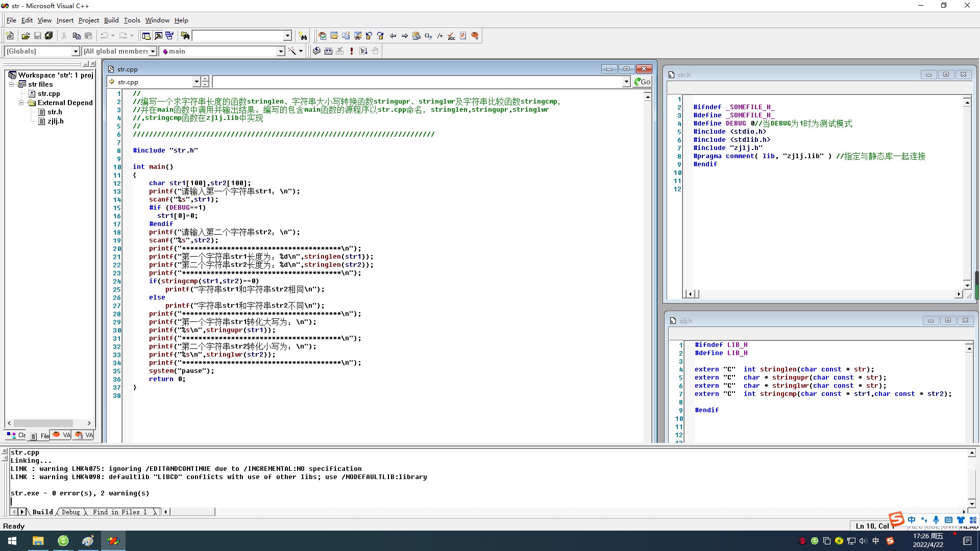Open File Explorer from taskbar
This screenshot has height=551, width=980.
pyautogui.click(x=38, y=541)
